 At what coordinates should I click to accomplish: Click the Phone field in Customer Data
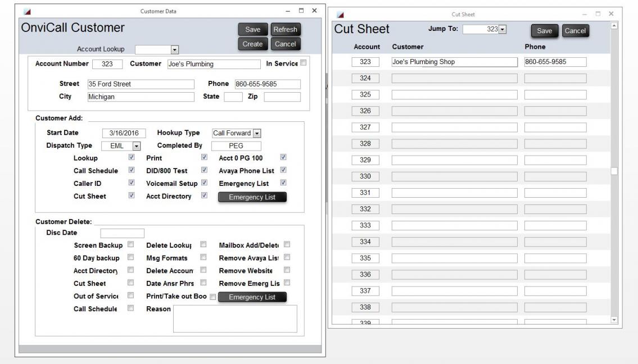tap(268, 84)
